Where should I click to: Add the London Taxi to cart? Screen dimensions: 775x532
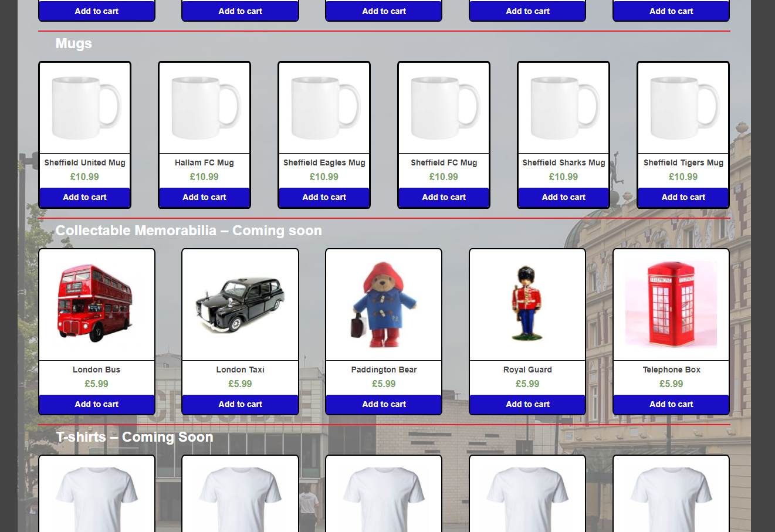pyautogui.click(x=240, y=404)
